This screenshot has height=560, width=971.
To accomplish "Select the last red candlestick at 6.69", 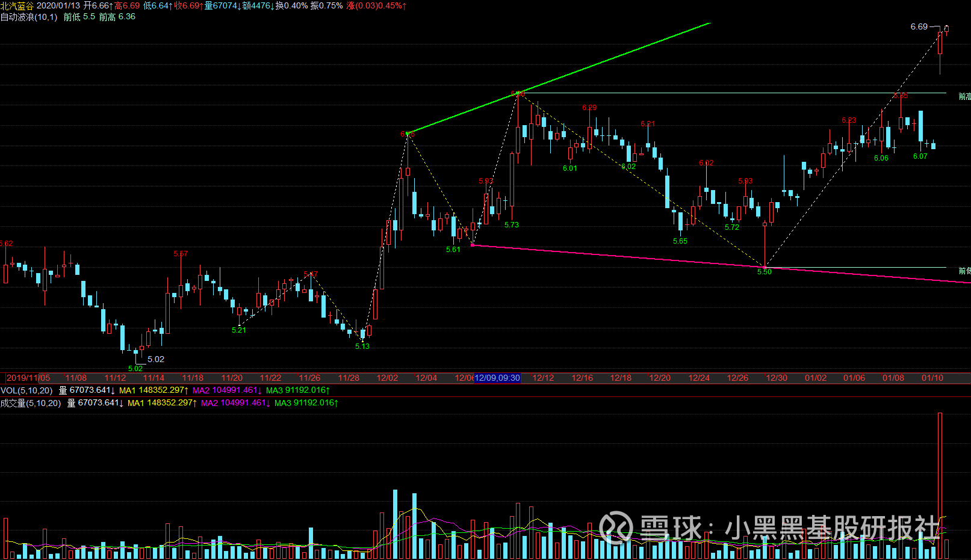I will 946,29.
